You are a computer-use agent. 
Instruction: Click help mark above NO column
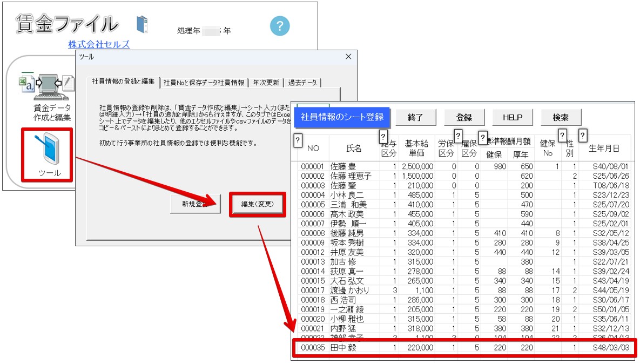298,140
